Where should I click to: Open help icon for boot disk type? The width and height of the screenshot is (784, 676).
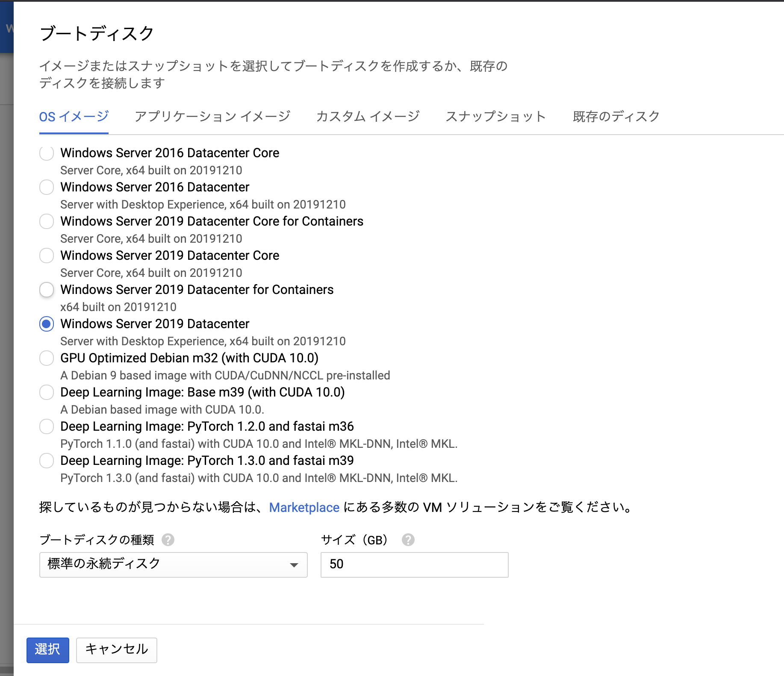coord(168,540)
